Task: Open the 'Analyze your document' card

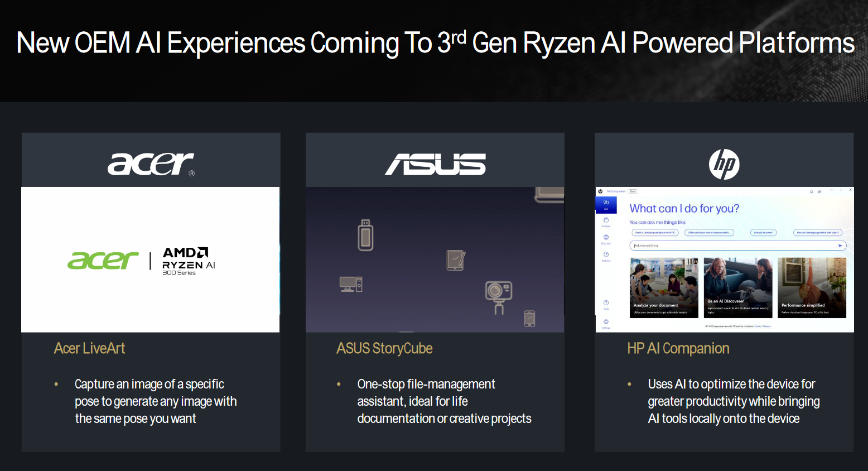Action: click(x=664, y=287)
